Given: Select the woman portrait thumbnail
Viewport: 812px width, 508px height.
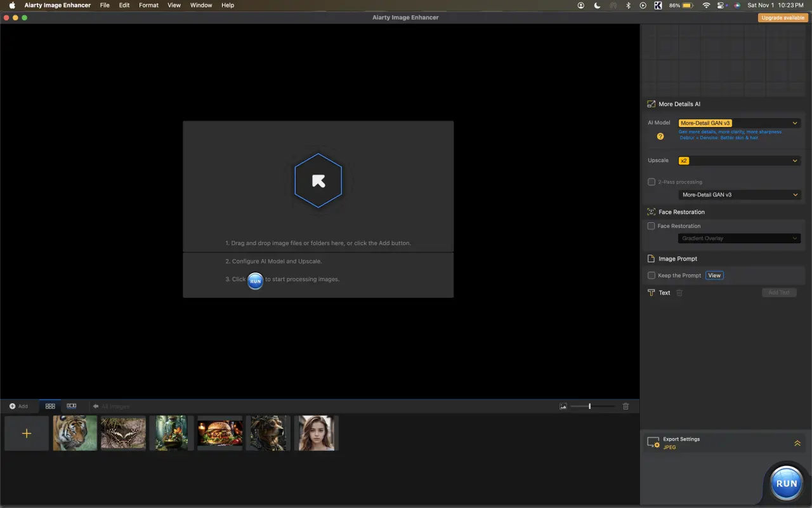Looking at the screenshot, I should [x=317, y=433].
